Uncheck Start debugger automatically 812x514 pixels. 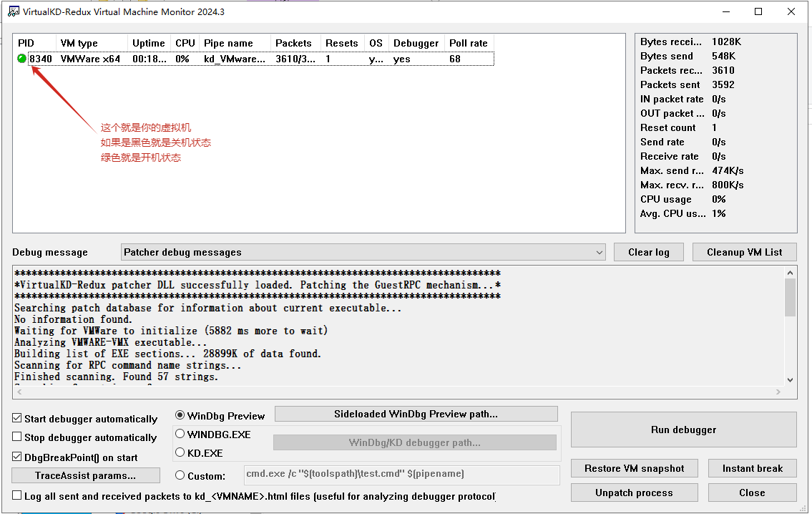click(x=17, y=419)
